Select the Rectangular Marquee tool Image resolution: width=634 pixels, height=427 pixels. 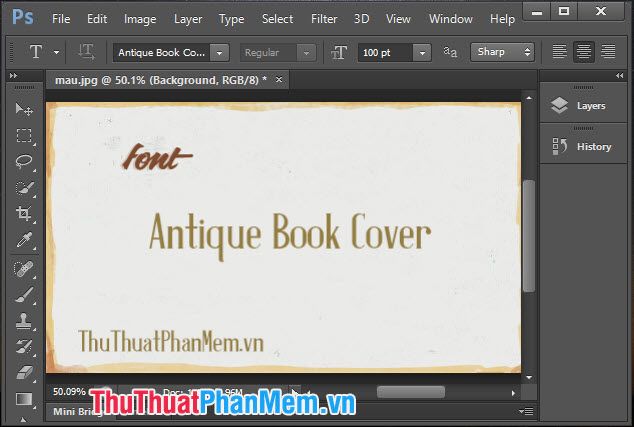click(24, 135)
